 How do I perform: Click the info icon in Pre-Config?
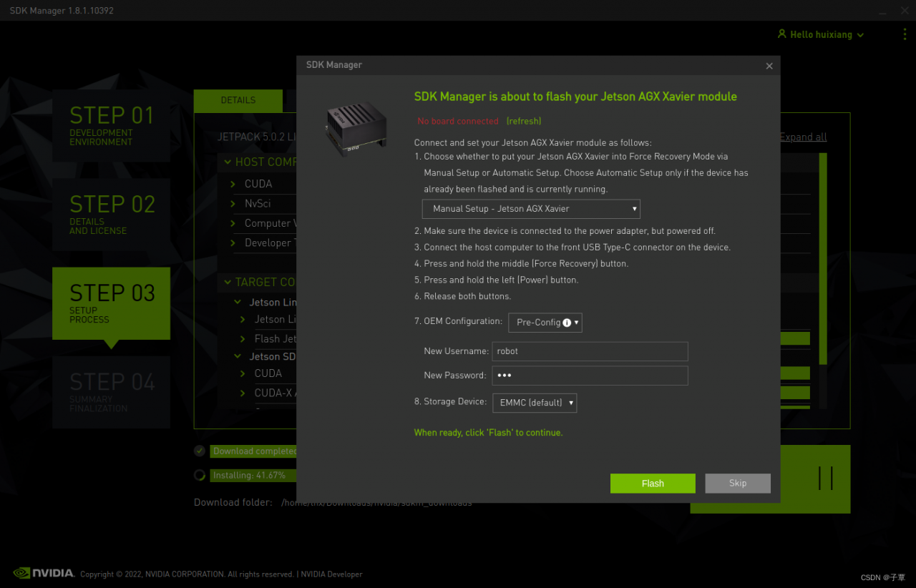(x=567, y=323)
